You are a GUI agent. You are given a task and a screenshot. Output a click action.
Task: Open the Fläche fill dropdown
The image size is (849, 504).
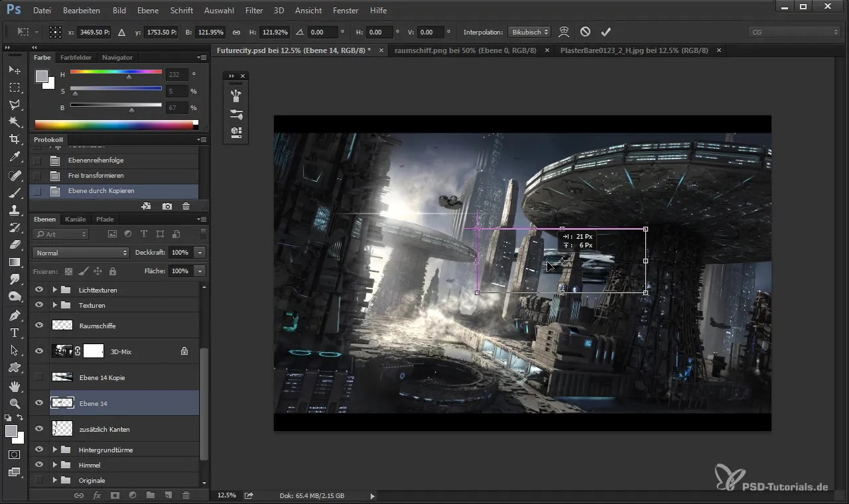coord(200,271)
